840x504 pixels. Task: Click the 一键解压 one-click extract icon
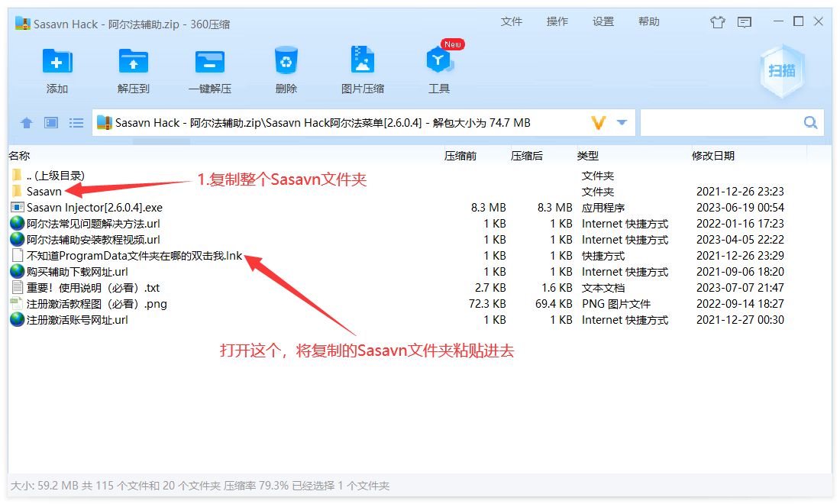[210, 62]
